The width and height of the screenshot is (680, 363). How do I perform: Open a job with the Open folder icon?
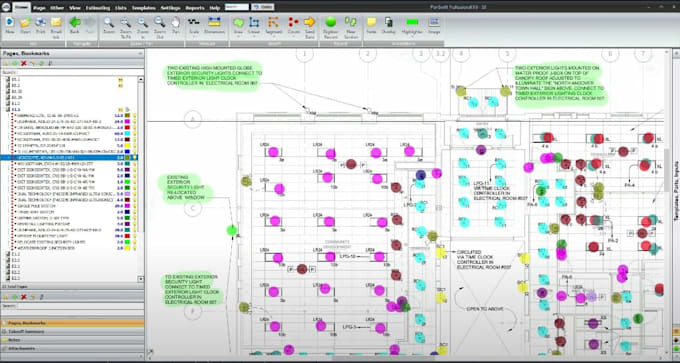point(25,22)
